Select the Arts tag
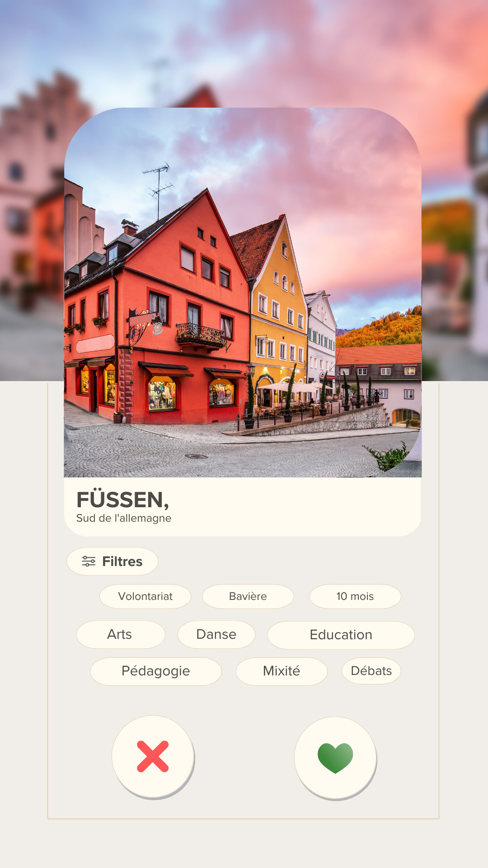The width and height of the screenshot is (488, 868). (x=121, y=634)
